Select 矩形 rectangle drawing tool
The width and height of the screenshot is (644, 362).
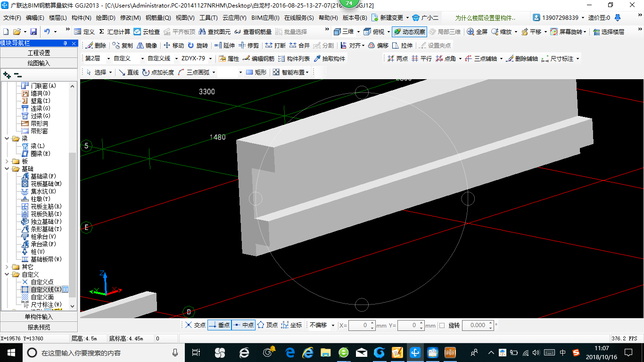[256, 72]
